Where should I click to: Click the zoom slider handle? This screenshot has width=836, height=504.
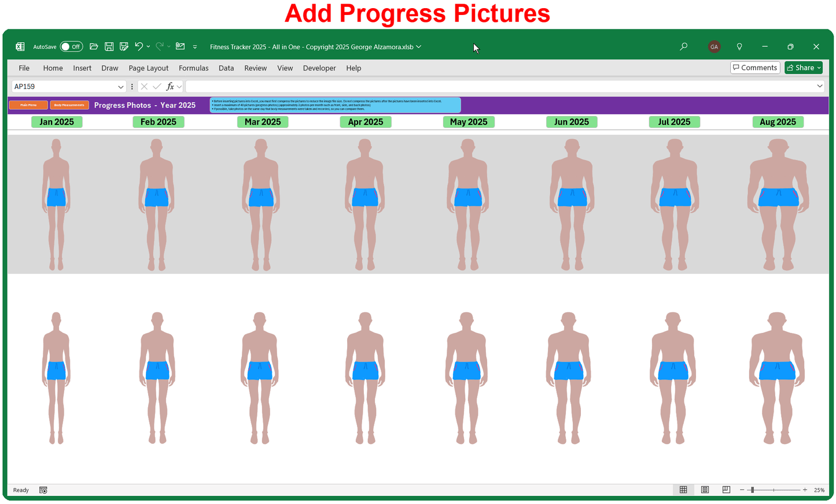752,490
